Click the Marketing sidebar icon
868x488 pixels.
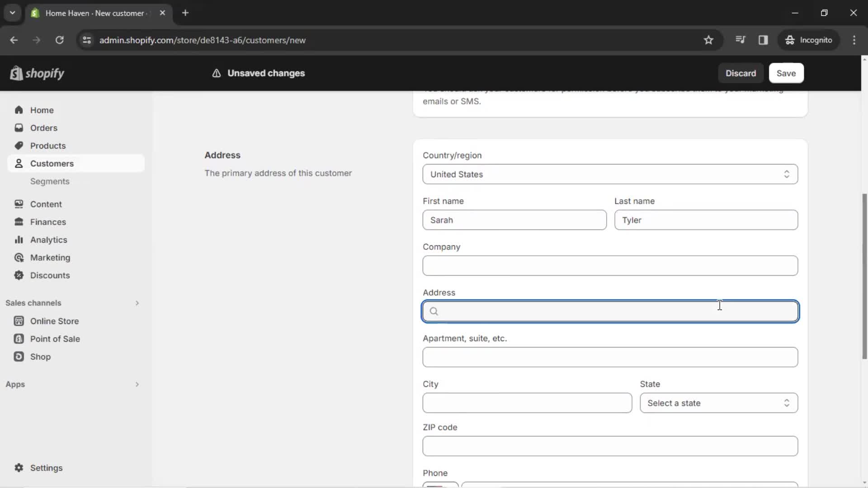tap(19, 258)
